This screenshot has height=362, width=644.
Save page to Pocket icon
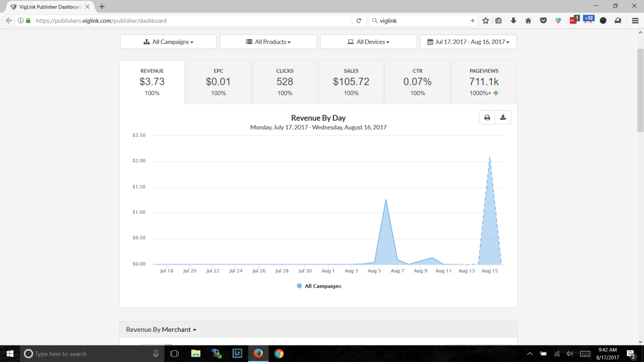(543, 21)
